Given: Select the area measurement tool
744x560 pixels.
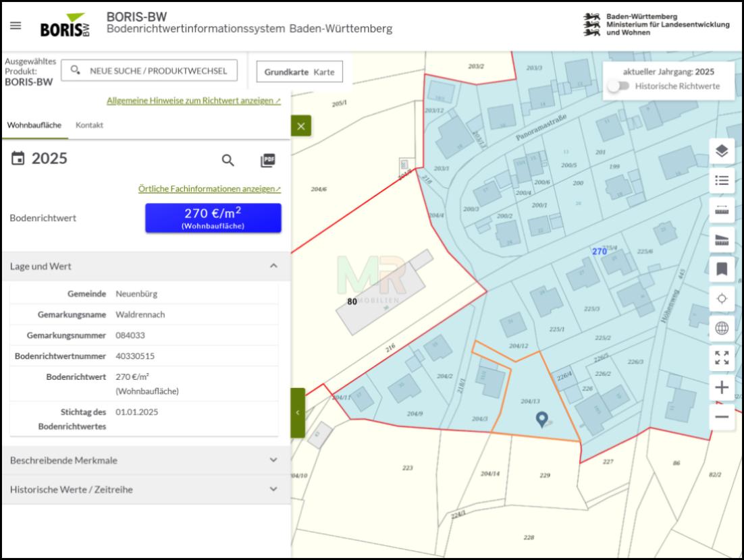Looking at the screenshot, I should click(x=722, y=240).
